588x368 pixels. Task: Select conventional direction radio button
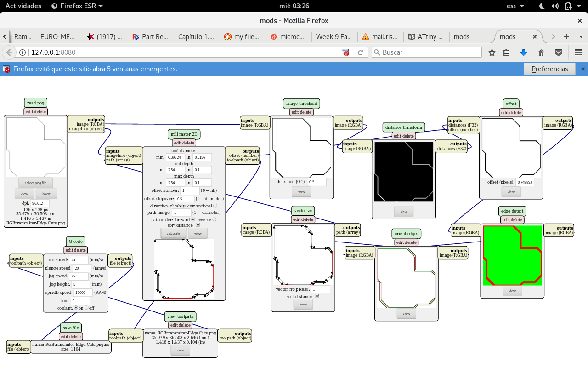pos(215,206)
